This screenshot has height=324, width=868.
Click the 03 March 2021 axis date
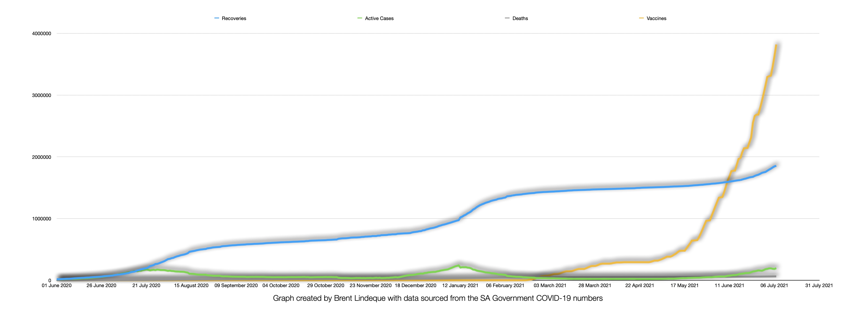550,286
